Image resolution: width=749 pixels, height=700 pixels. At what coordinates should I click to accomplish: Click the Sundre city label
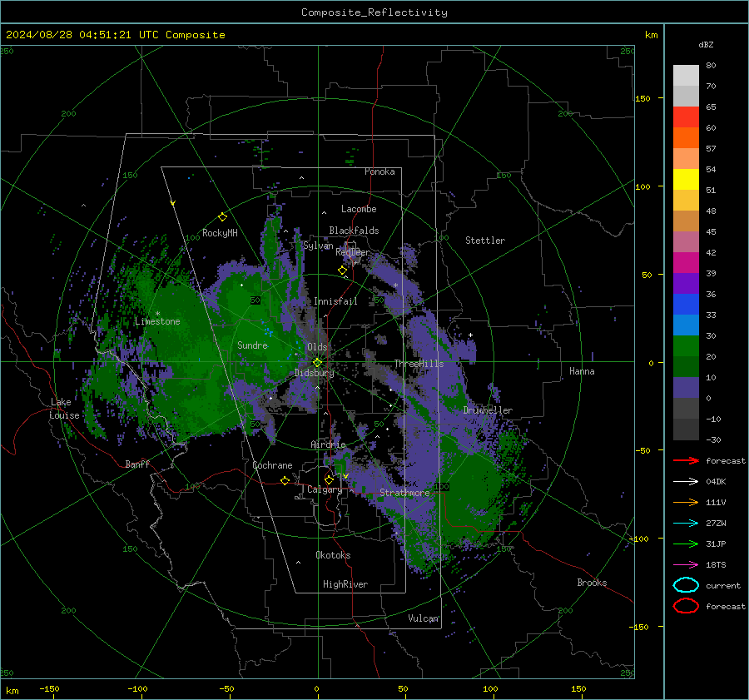pyautogui.click(x=252, y=345)
